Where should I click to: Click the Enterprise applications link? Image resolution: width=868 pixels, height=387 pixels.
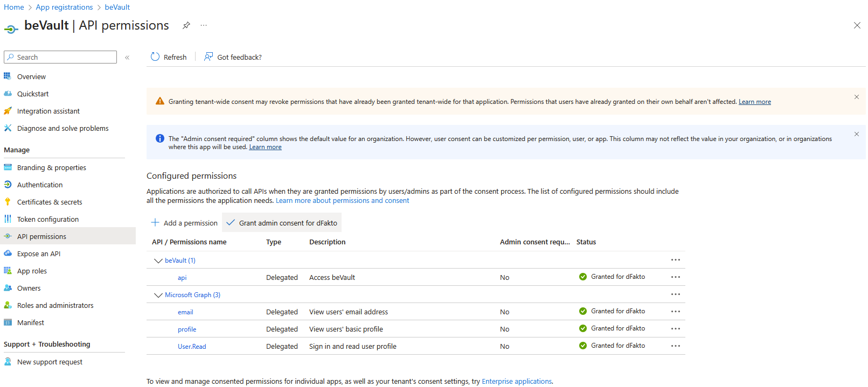pyautogui.click(x=516, y=382)
